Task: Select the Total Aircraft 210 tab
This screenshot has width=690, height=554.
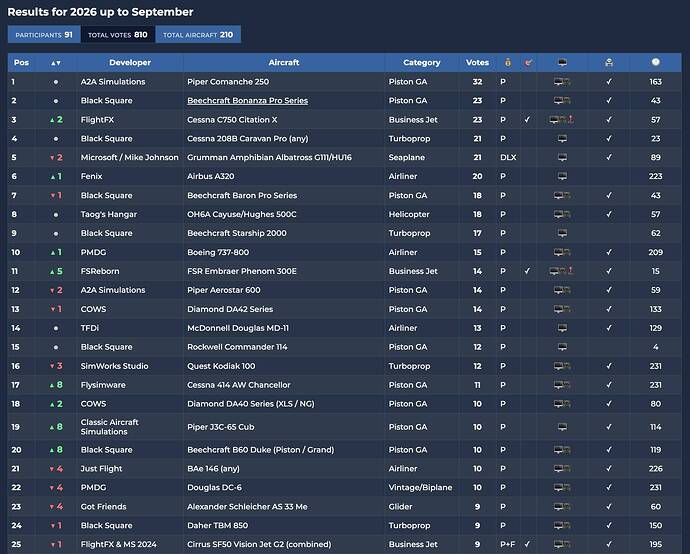Action: 198,34
